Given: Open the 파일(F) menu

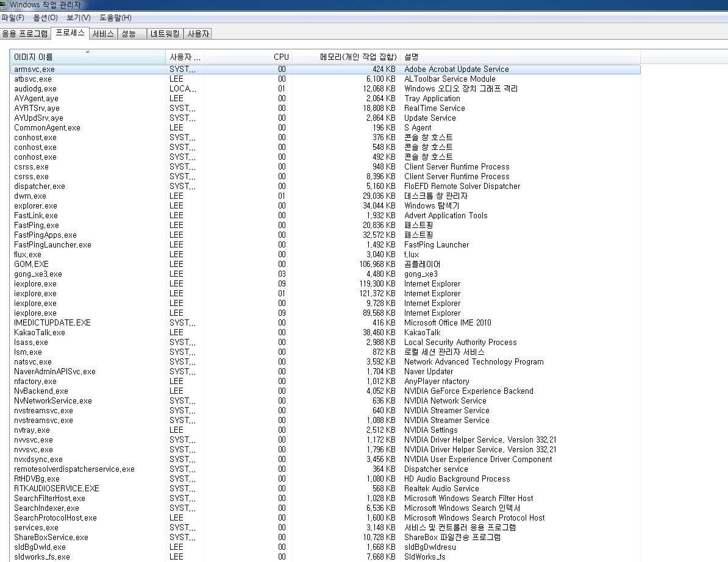Looking at the screenshot, I should point(13,18).
